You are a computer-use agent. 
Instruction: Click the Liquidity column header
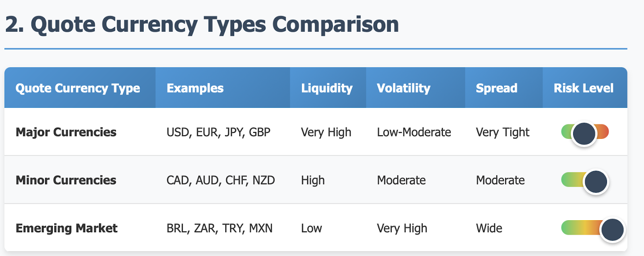click(326, 88)
